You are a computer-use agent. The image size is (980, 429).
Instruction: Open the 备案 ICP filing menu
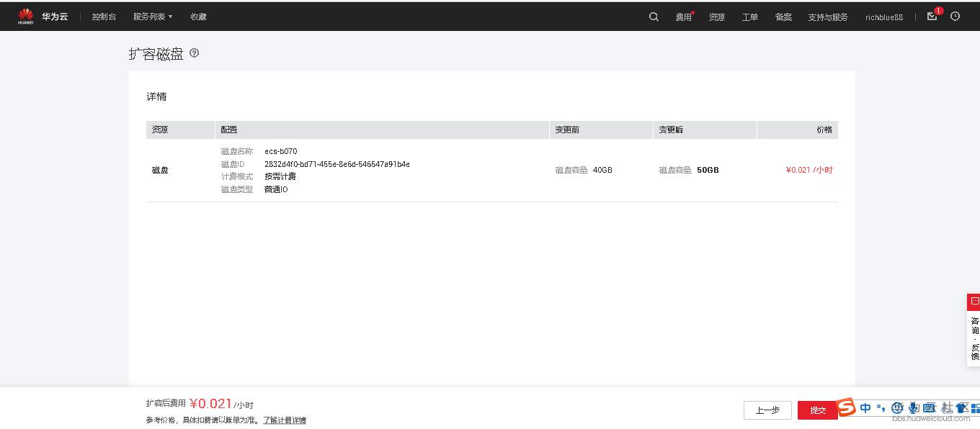(x=783, y=17)
